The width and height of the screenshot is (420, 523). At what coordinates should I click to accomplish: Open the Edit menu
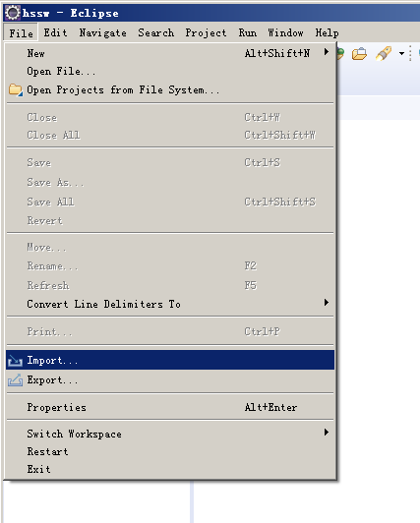tap(55, 32)
